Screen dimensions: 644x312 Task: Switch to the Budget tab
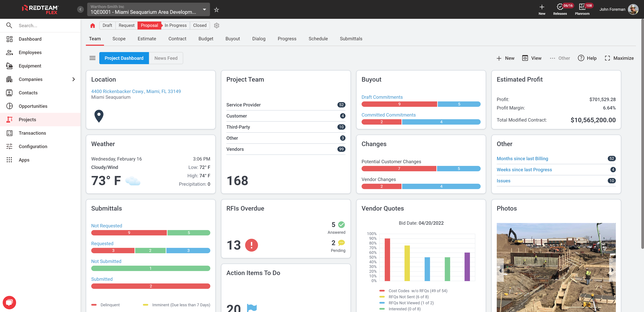[205, 39]
